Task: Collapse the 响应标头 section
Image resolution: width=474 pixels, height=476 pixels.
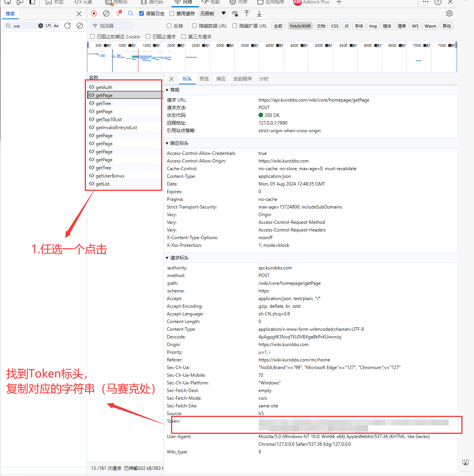Action: click(167, 143)
